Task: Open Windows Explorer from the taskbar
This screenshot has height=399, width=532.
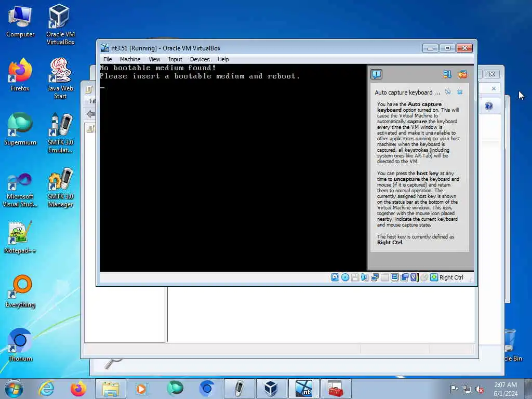Action: pos(110,389)
